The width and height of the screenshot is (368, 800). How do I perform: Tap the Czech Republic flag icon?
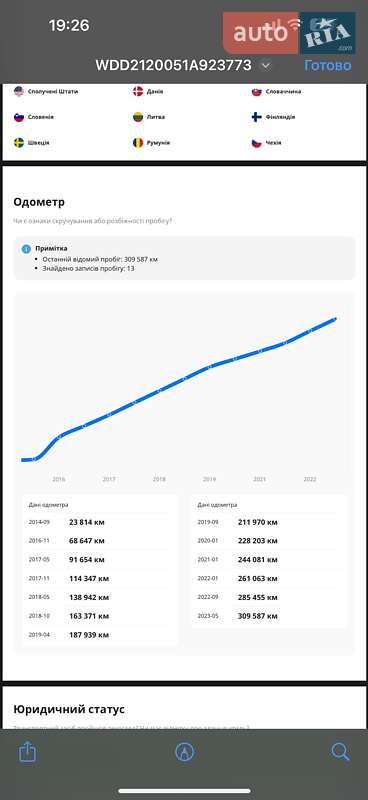pyautogui.click(x=257, y=143)
